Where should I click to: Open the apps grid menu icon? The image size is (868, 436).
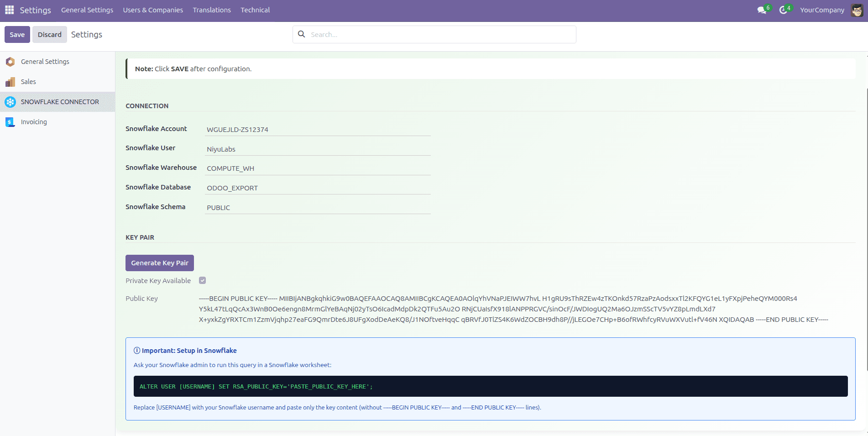pyautogui.click(x=10, y=10)
